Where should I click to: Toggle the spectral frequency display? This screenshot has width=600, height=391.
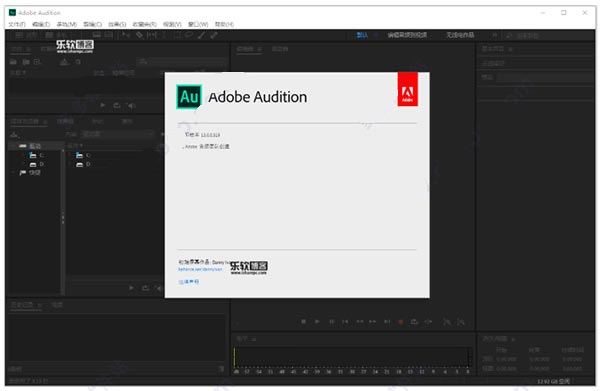pyautogui.click(x=97, y=35)
